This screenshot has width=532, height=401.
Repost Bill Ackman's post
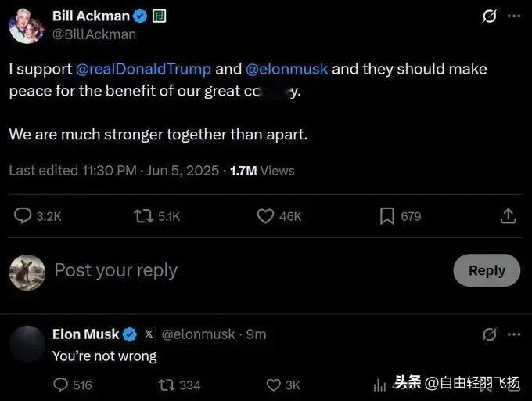click(144, 216)
